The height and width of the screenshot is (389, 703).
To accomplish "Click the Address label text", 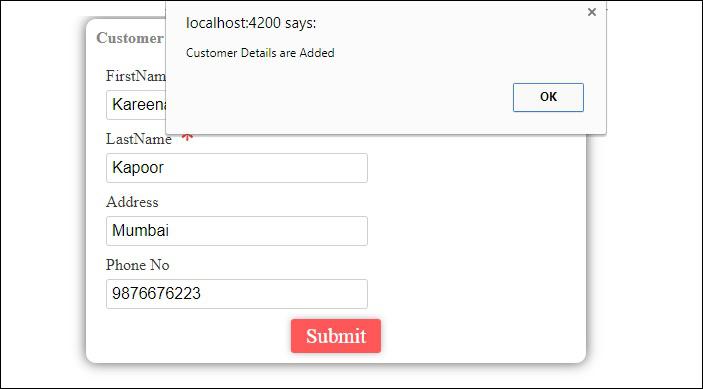I will click(132, 202).
